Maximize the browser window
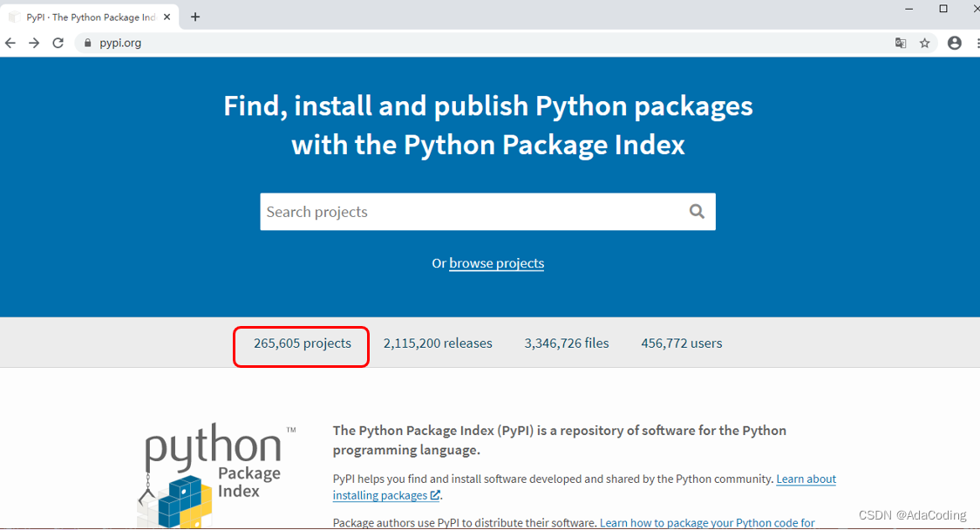The width and height of the screenshot is (980, 530). coord(943,9)
